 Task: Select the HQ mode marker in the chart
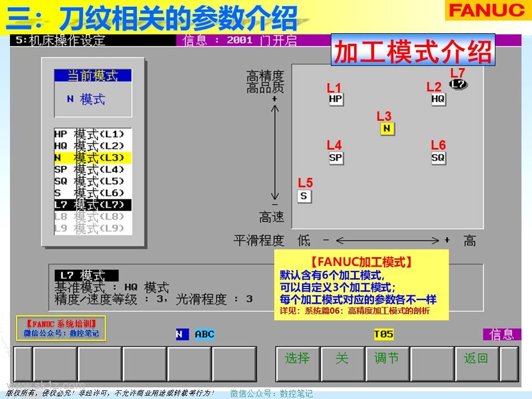pyautogui.click(x=438, y=99)
